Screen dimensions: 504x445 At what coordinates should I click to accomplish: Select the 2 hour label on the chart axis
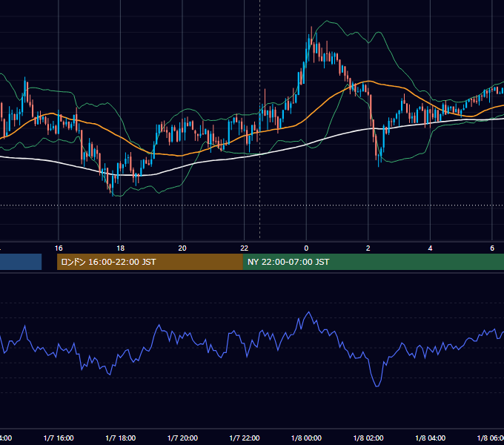[368, 248]
